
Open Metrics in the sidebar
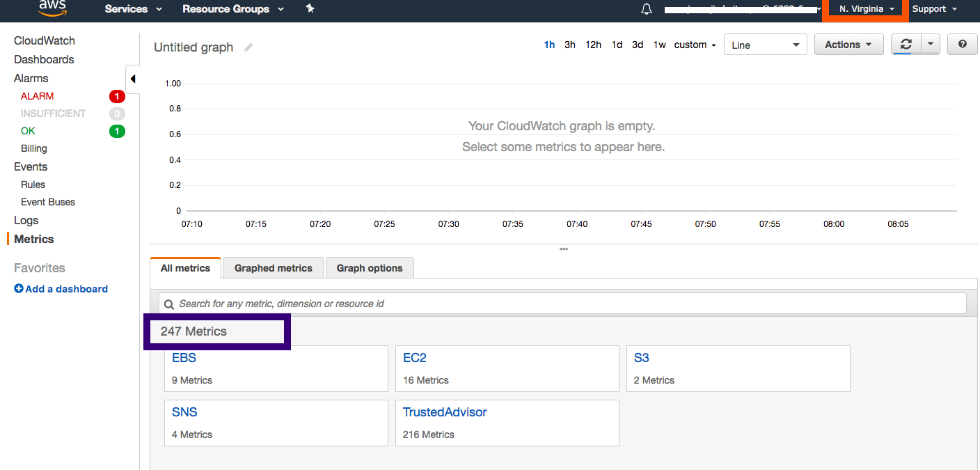(34, 239)
